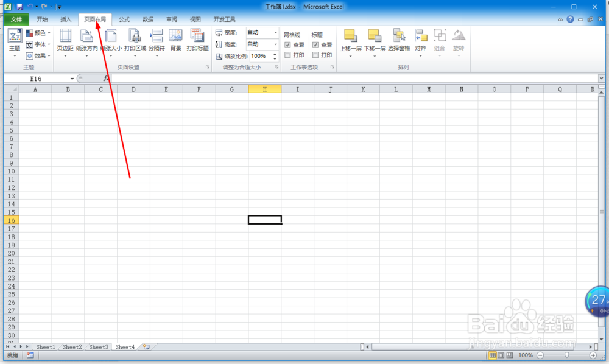This screenshot has height=364, width=609.
Task: Increase scale with the stepper up arrow
Action: 275,54
